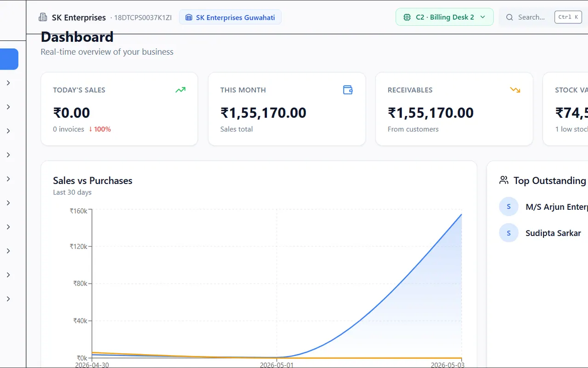Click the THIS MONTH card label
The image size is (588, 368).
point(243,90)
